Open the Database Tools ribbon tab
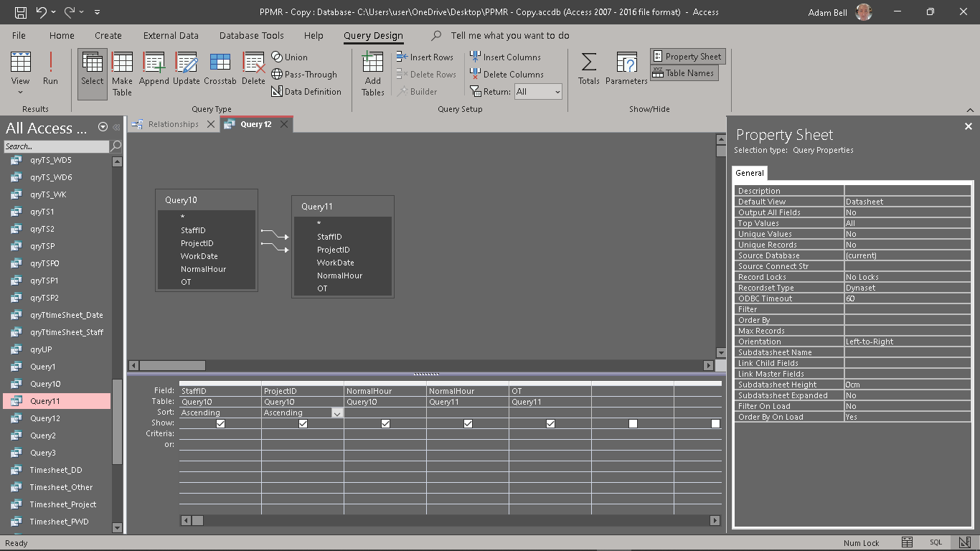The width and height of the screenshot is (980, 551). coord(251,35)
